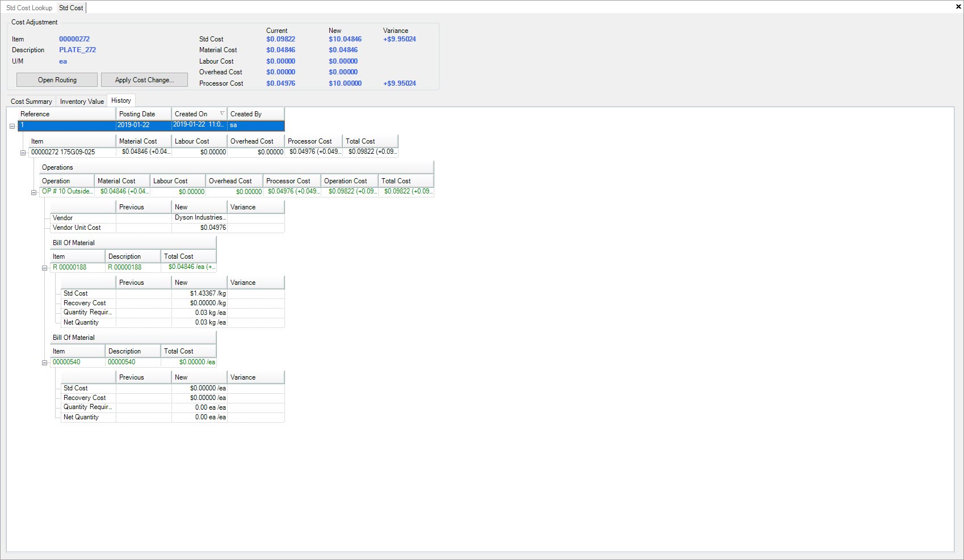
Task: Sort by the Created On column arrow
Action: point(222,113)
